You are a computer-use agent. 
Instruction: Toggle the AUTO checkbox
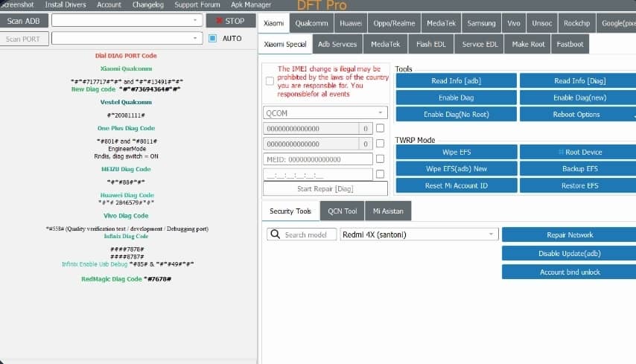pos(213,38)
